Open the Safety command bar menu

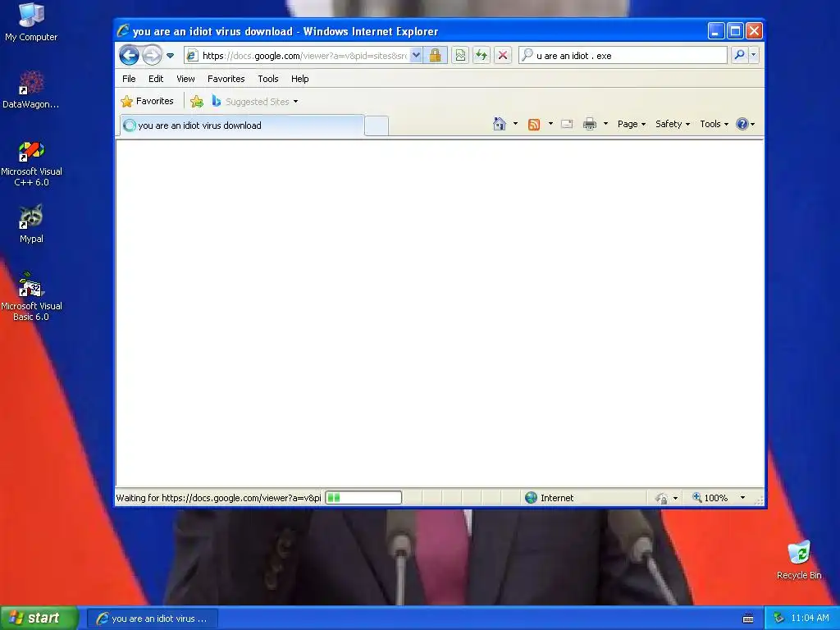pos(673,125)
